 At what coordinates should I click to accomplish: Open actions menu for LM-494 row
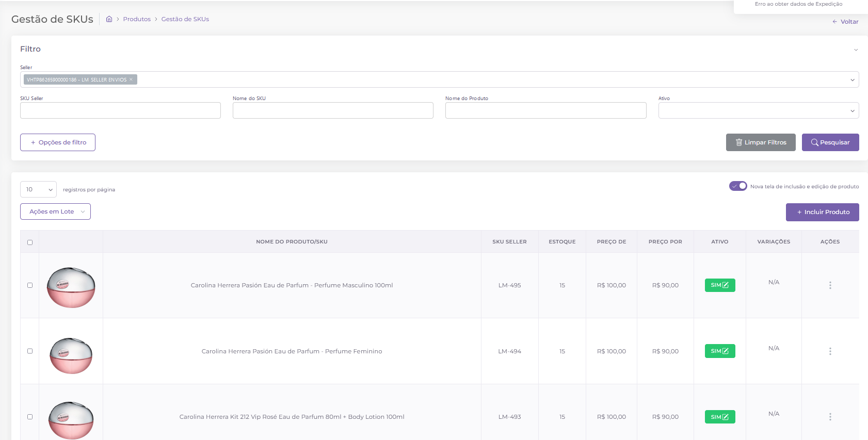pyautogui.click(x=830, y=351)
